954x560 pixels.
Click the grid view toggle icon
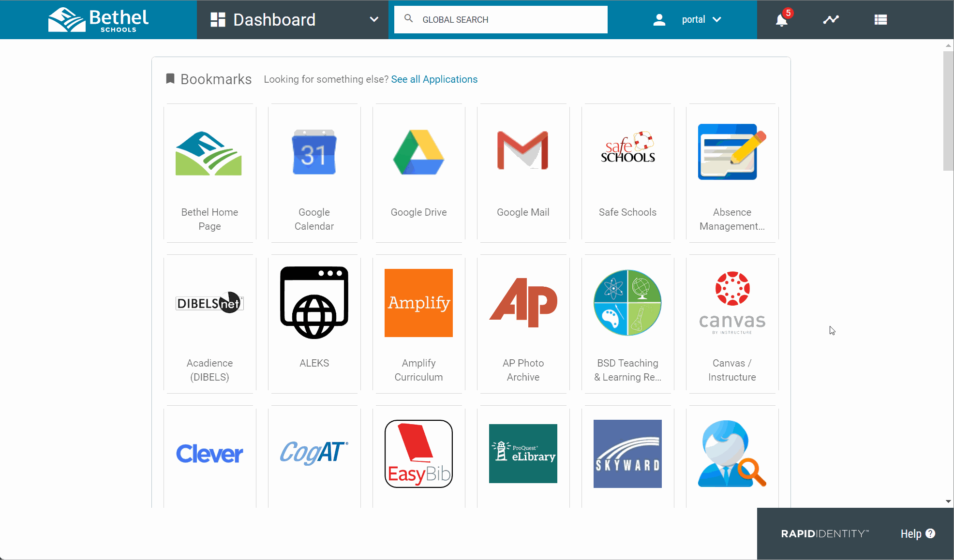point(880,19)
